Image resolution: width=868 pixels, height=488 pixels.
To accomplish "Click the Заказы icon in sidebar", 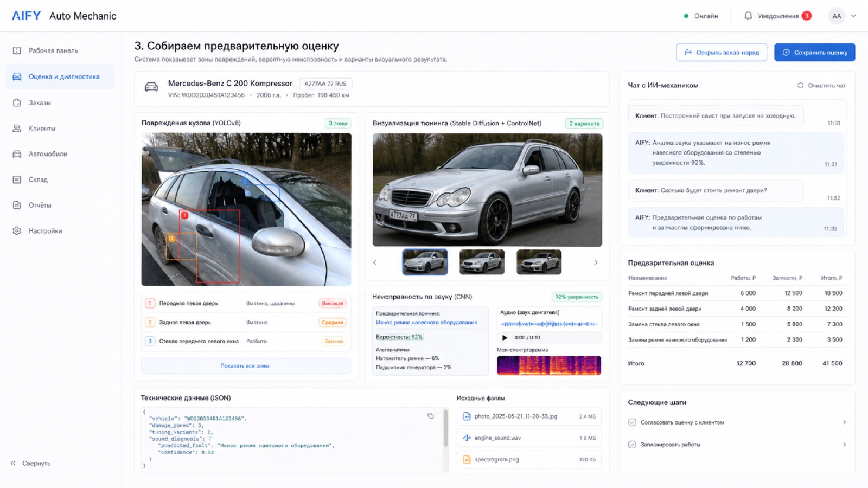I will click(17, 102).
